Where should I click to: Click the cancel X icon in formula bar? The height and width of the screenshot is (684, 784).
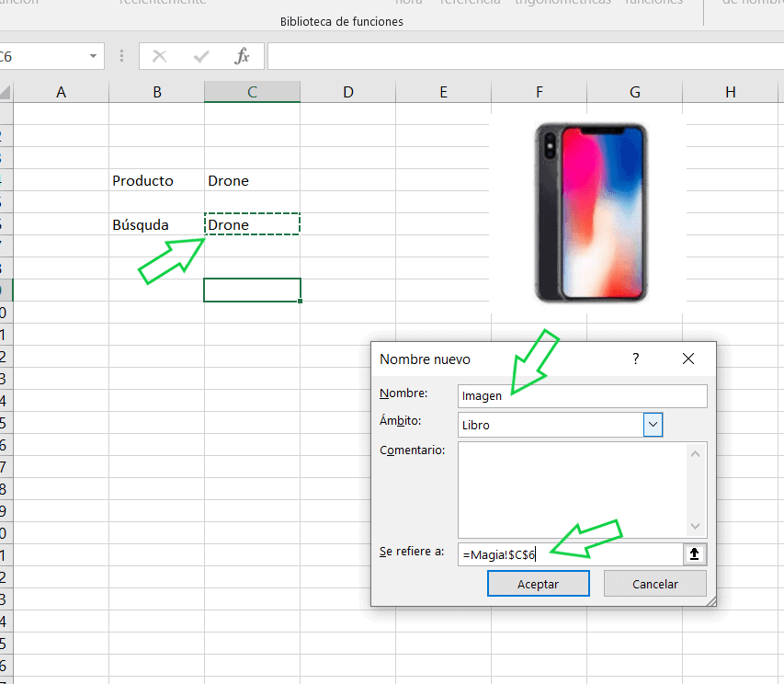point(160,56)
